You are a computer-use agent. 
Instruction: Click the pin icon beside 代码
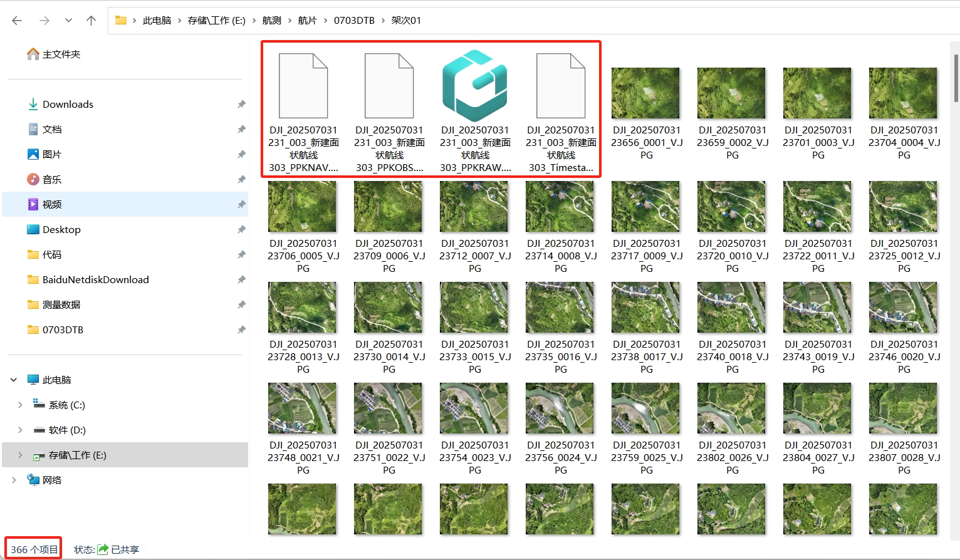(241, 255)
